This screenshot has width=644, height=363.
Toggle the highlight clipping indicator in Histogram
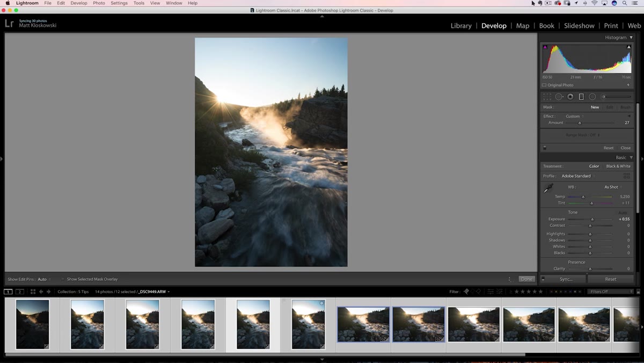[629, 47]
